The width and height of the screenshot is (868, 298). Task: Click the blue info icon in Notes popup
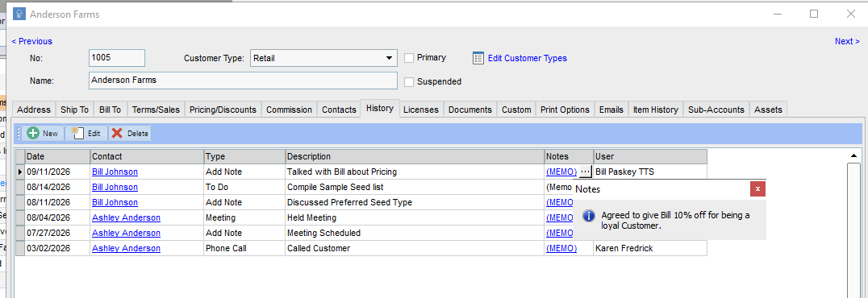[x=590, y=216]
